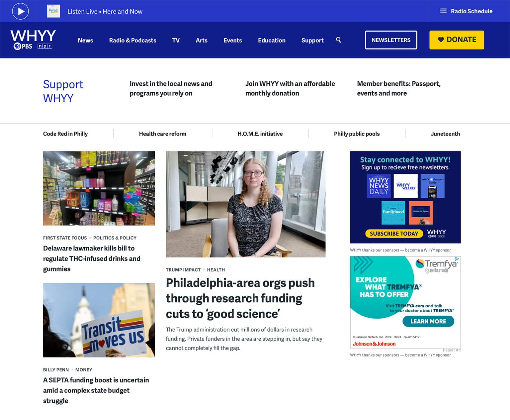Select the Juneteenth topic
The image size is (510, 420).
[x=445, y=134]
